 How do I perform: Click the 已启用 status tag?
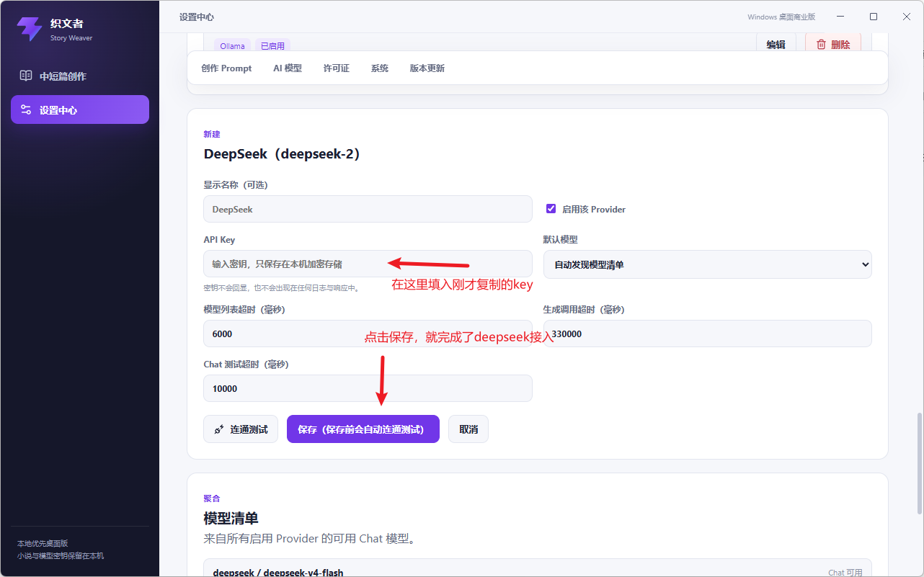point(272,46)
